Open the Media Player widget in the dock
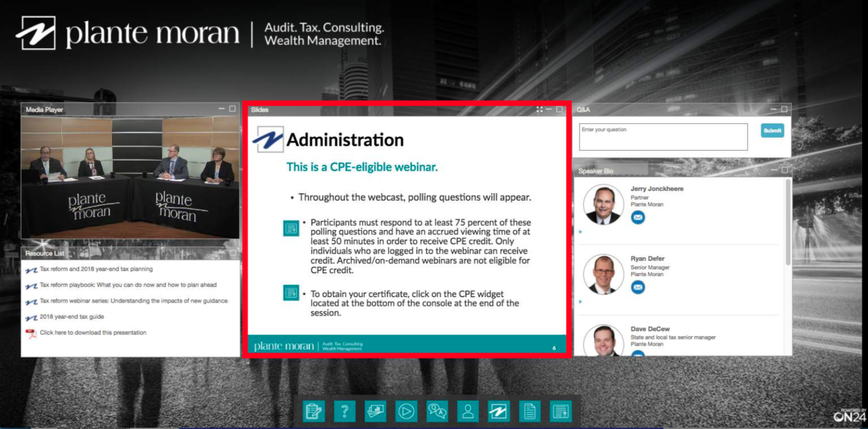Image resolution: width=868 pixels, height=429 pixels. (x=406, y=411)
